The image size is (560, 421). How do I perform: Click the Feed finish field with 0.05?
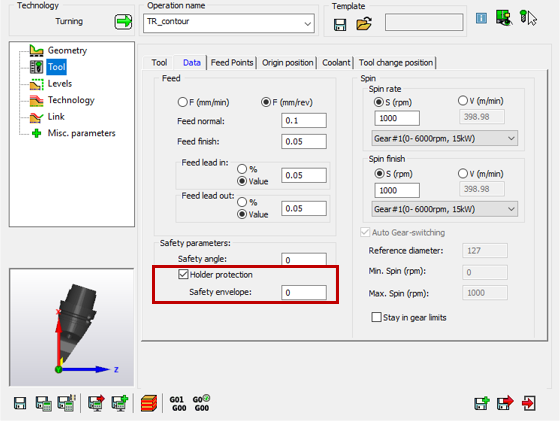304,141
